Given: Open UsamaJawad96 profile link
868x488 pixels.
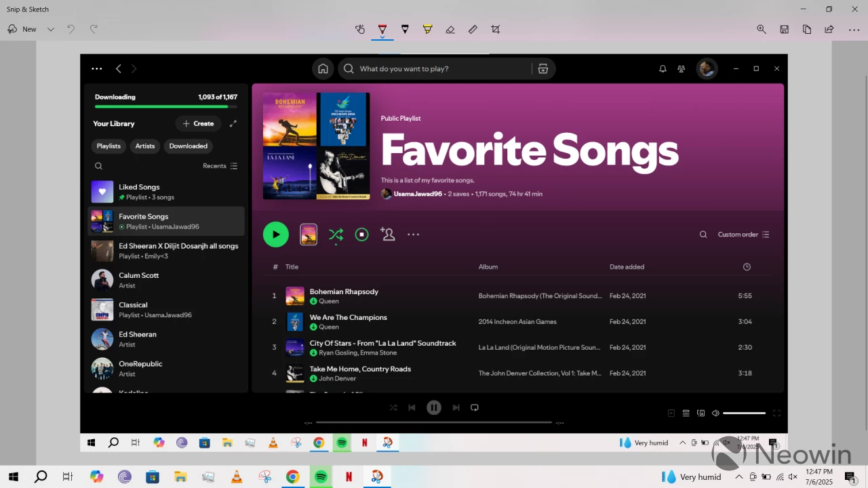Looking at the screenshot, I should pyautogui.click(x=418, y=194).
